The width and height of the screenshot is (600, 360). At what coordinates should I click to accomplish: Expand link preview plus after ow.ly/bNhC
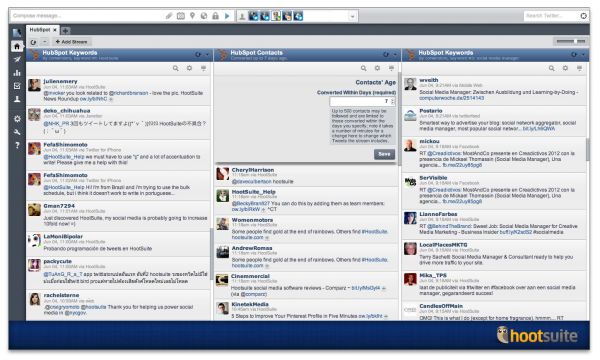tap(111, 99)
